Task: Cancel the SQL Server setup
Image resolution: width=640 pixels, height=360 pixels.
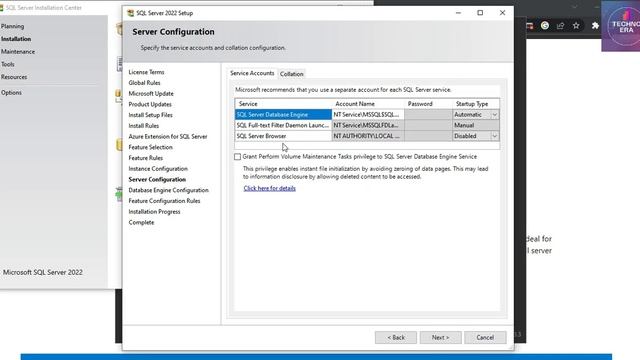Action: (x=485, y=338)
